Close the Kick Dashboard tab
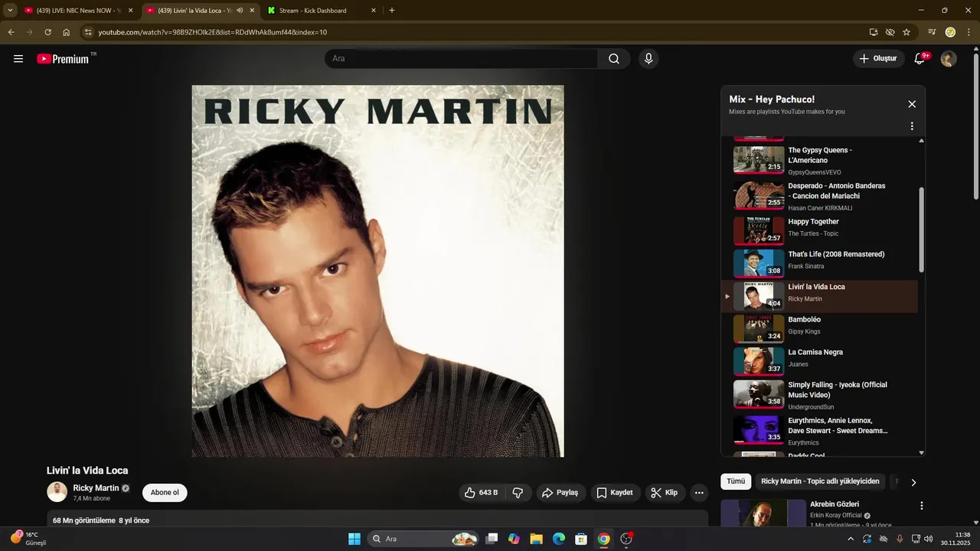The image size is (980, 551). pos(374,11)
